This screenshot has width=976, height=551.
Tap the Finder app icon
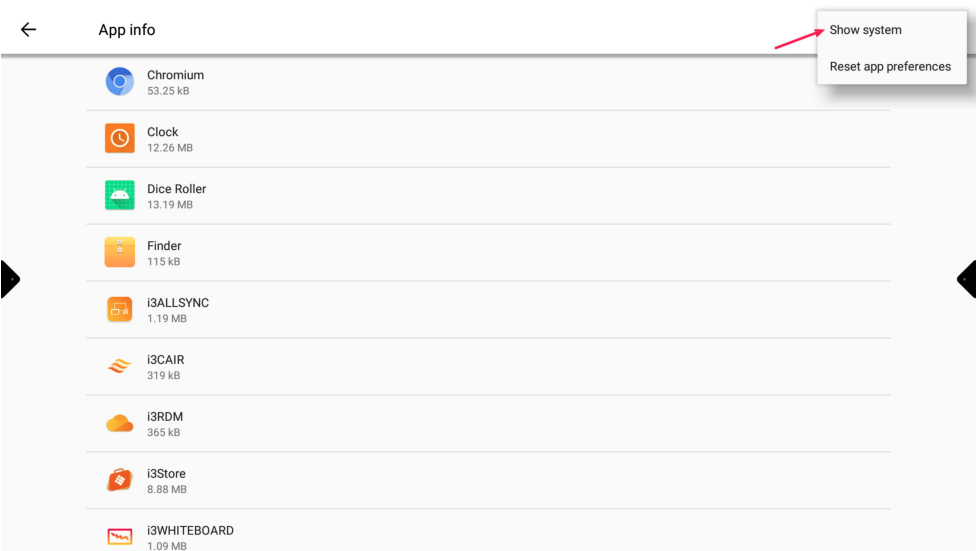coord(120,253)
